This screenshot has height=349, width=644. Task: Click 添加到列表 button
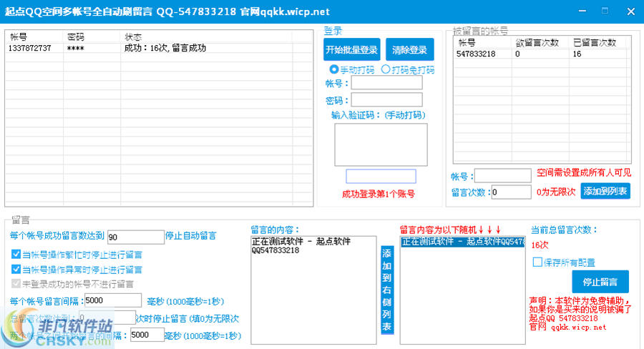[x=605, y=192]
